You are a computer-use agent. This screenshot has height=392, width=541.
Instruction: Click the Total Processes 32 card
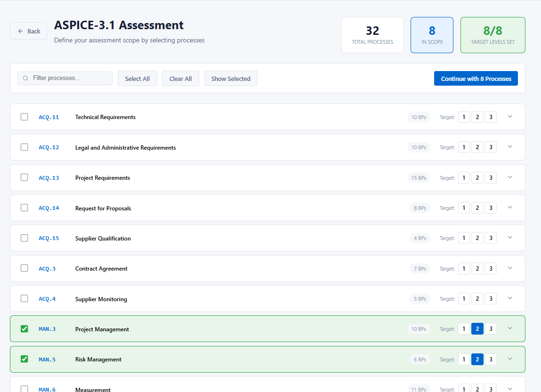(x=372, y=35)
